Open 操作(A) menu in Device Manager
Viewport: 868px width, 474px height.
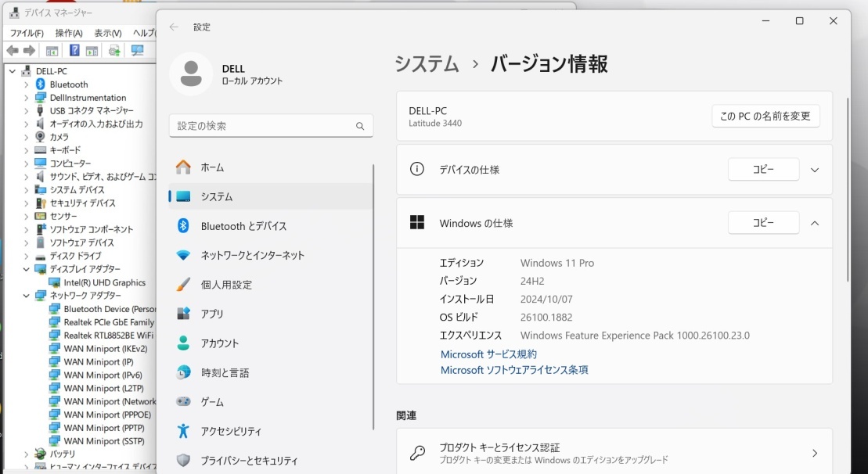(x=69, y=33)
